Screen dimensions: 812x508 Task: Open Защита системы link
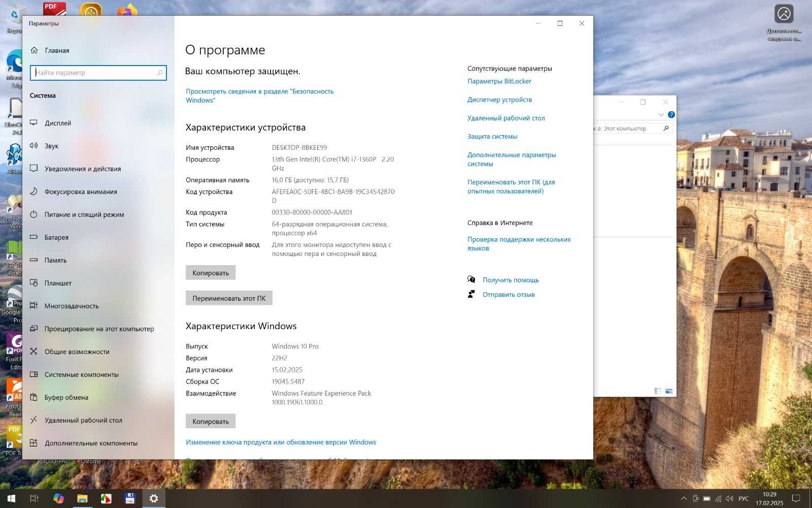(492, 136)
